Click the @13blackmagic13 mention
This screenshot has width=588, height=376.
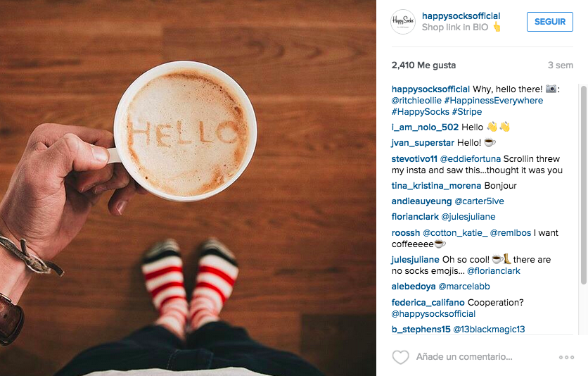coord(489,330)
